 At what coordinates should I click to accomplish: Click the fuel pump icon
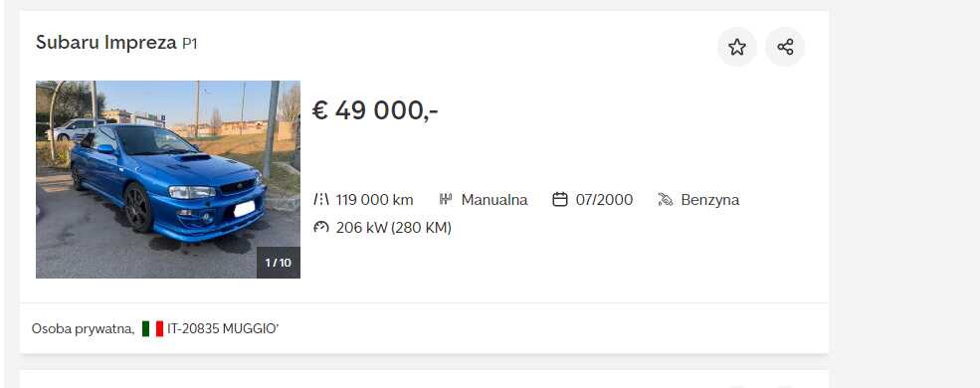665,199
